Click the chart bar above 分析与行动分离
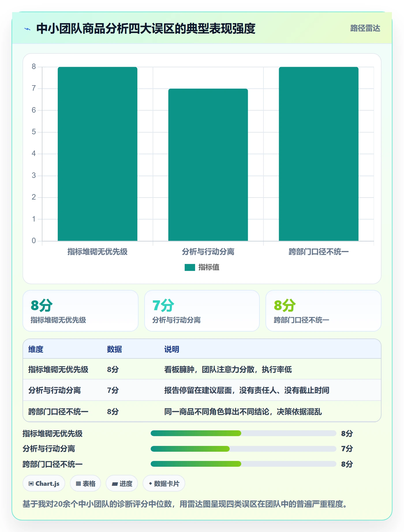This screenshot has width=404, height=532. (x=208, y=165)
